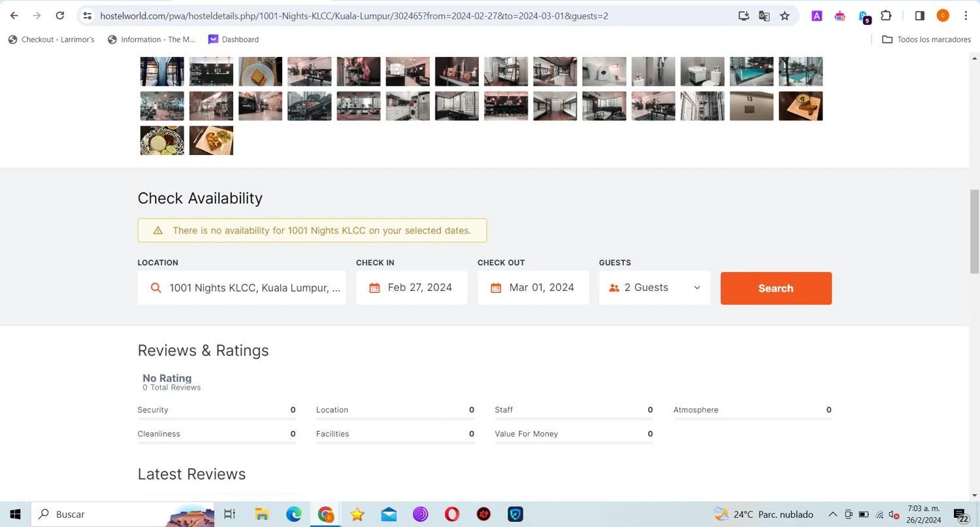Image resolution: width=980 pixels, height=527 pixels.
Task: Click the Value For Money label
Action: point(527,434)
